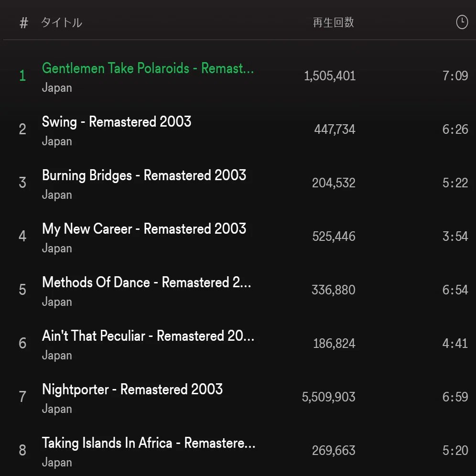Select My New Career - Remastered 2003 title
Image resolution: width=476 pixels, height=476 pixels.
pos(144,229)
